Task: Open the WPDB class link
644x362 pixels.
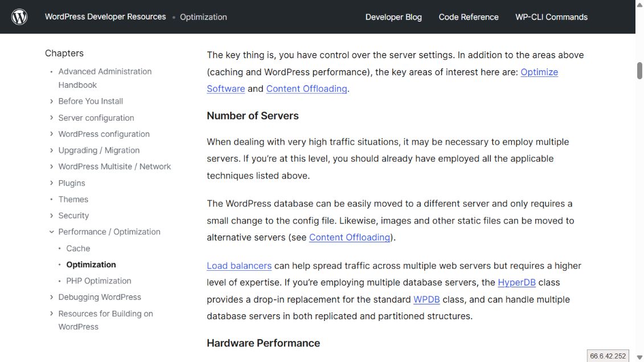Action: [426, 299]
